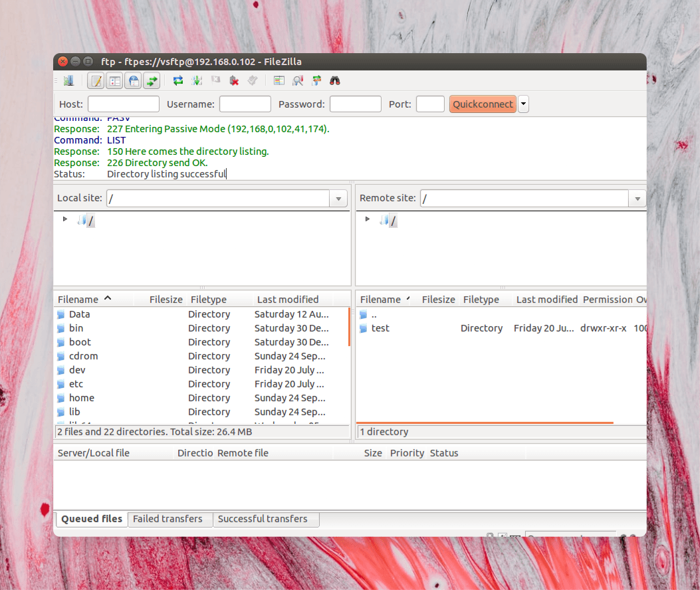This screenshot has width=700, height=590.
Task: Search for files using Find files binoculars
Action: pyautogui.click(x=335, y=80)
